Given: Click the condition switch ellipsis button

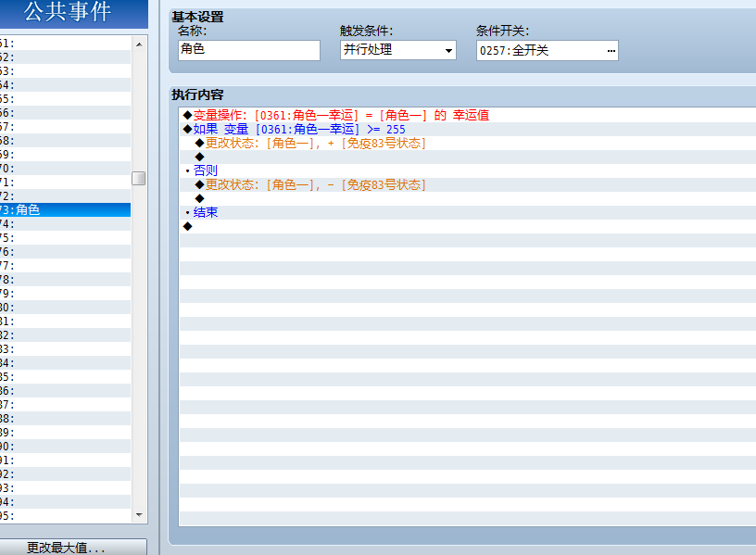Looking at the screenshot, I should [611, 51].
